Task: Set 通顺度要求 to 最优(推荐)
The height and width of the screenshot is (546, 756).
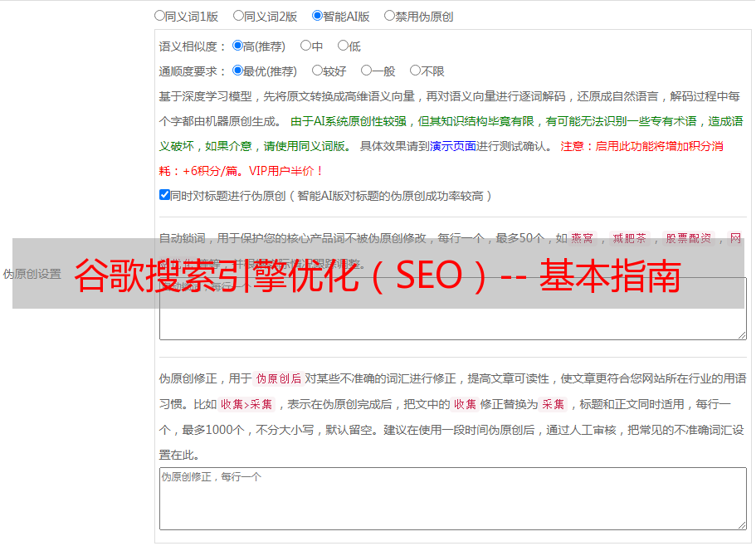Action: (x=237, y=71)
